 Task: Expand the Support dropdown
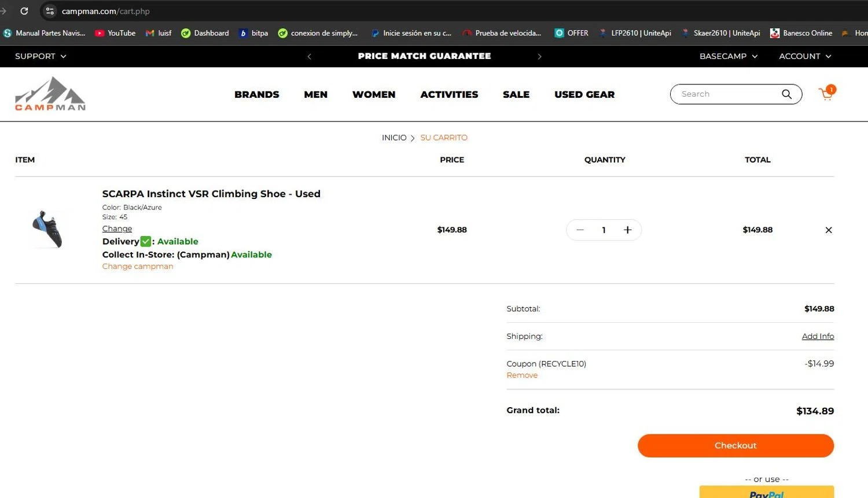(x=41, y=56)
